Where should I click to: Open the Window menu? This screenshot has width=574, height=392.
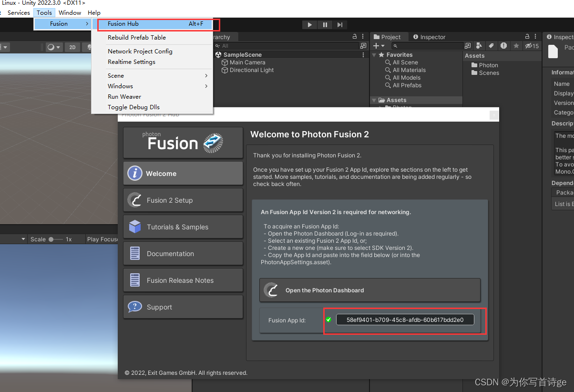[70, 12]
